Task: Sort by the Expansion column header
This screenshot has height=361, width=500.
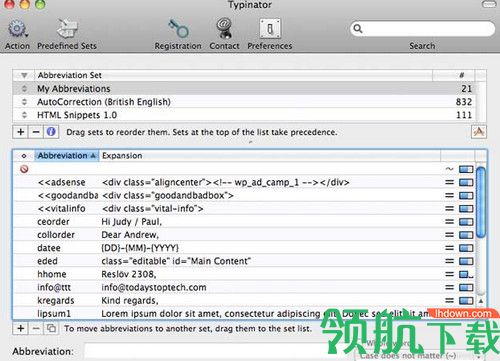Action: (x=270, y=156)
